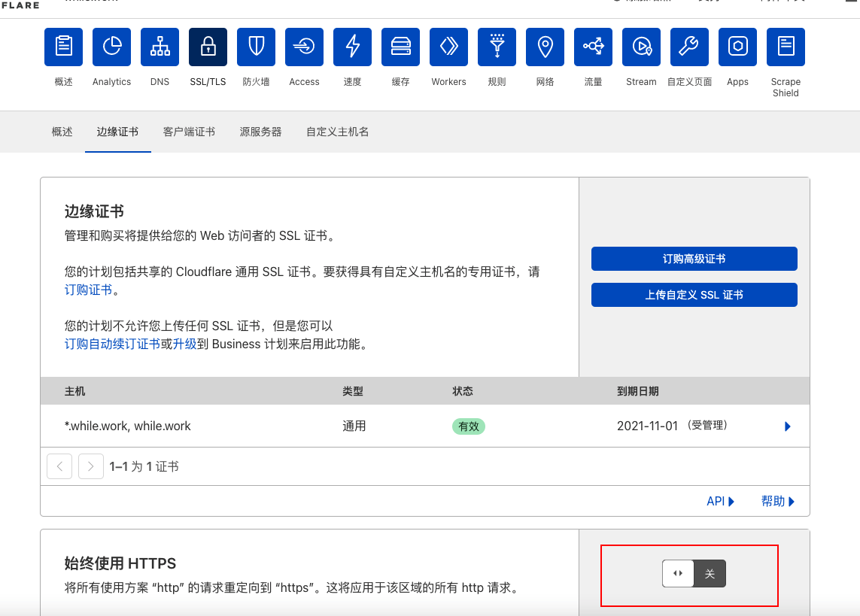
Task: Open the 防火墙 shield icon
Action: [256, 47]
